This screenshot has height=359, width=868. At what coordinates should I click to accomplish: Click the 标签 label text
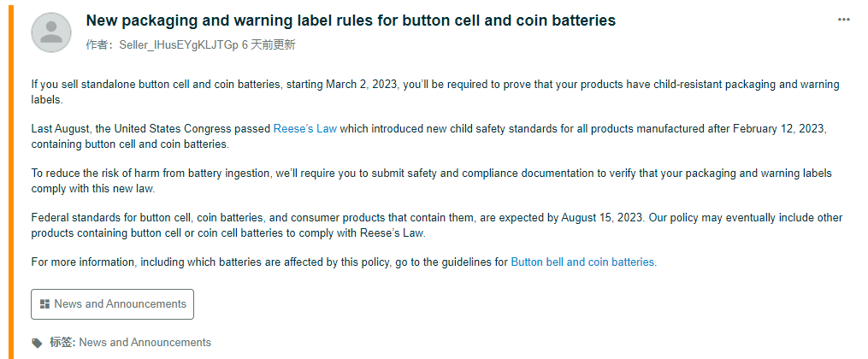coord(62,343)
